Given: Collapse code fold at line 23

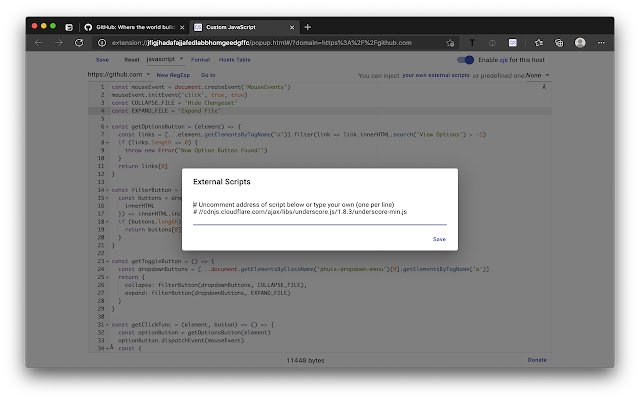Looking at the screenshot, I should (107, 261).
